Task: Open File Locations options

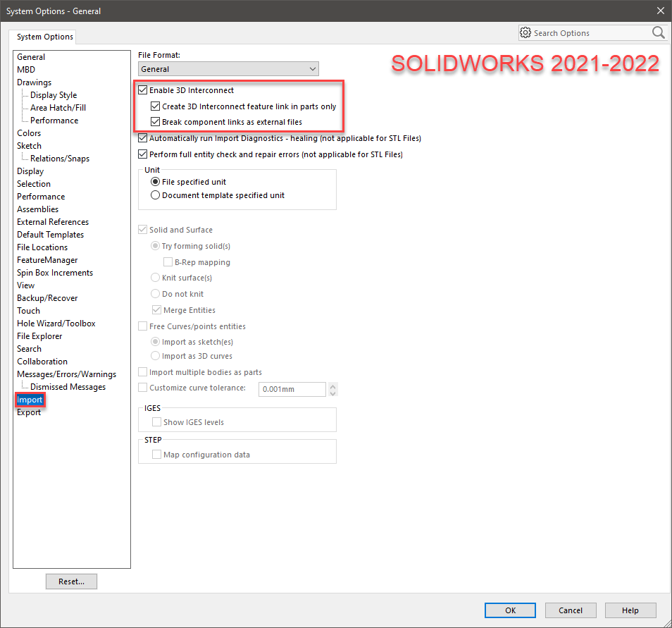Action: pos(42,247)
